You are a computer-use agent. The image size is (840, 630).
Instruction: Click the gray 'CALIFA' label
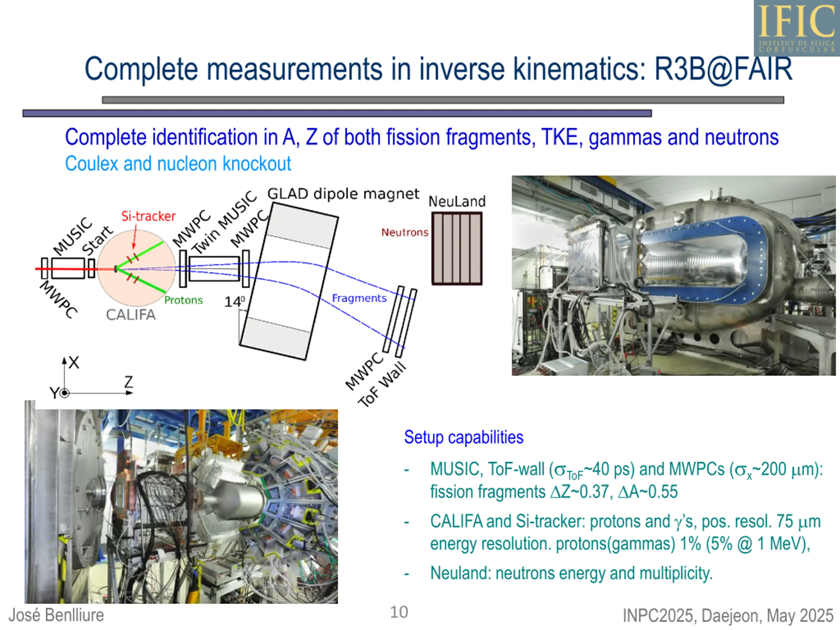tap(131, 315)
